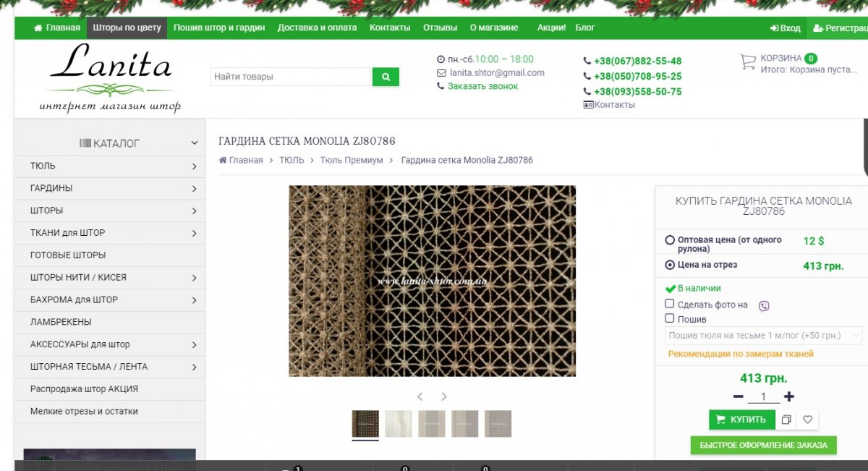Screen dimensions: 868x471
Task: Collapse the КАТАЛОГ sidebar header
Action: pyautogui.click(x=110, y=143)
